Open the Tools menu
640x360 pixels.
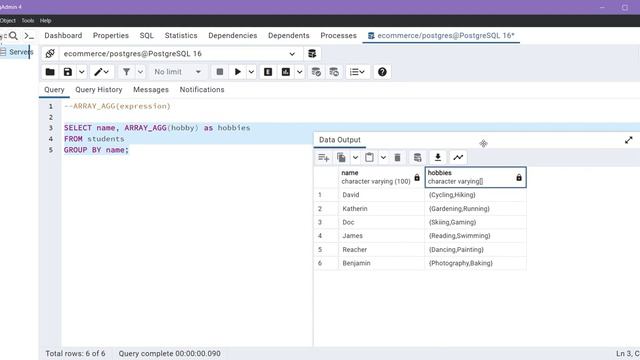point(28,20)
